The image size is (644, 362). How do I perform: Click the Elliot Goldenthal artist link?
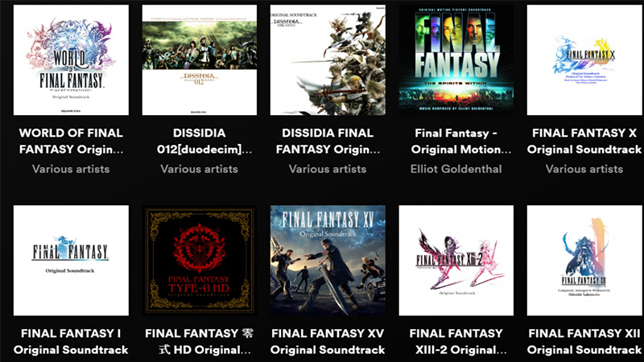point(456,169)
